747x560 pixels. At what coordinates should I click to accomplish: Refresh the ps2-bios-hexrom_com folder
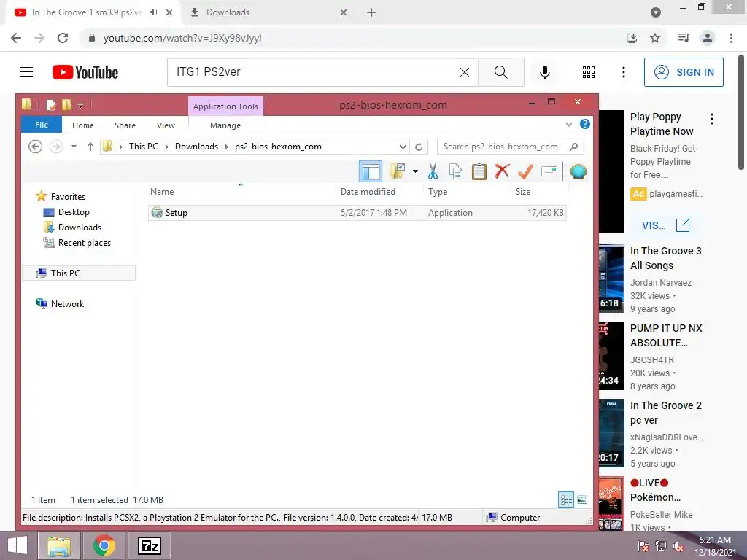tap(419, 147)
